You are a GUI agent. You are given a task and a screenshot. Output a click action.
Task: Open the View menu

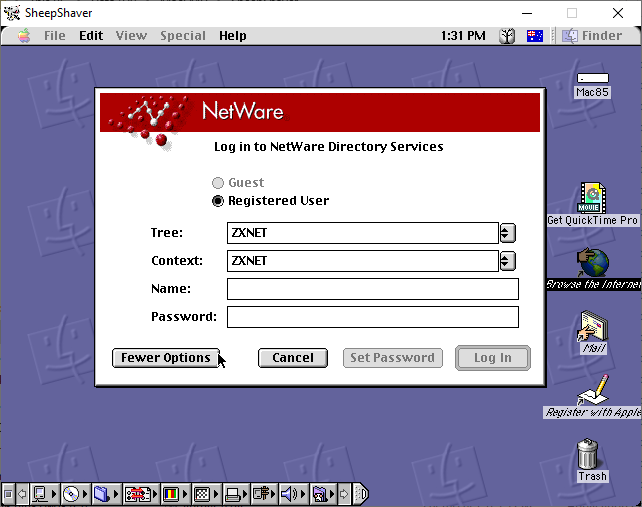pyautogui.click(x=131, y=36)
